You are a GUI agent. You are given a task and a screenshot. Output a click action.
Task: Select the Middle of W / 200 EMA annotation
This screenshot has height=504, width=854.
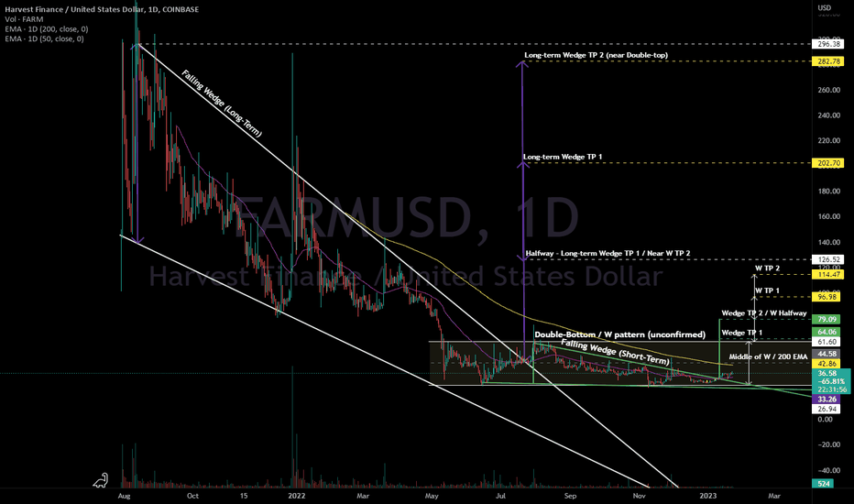pos(768,356)
